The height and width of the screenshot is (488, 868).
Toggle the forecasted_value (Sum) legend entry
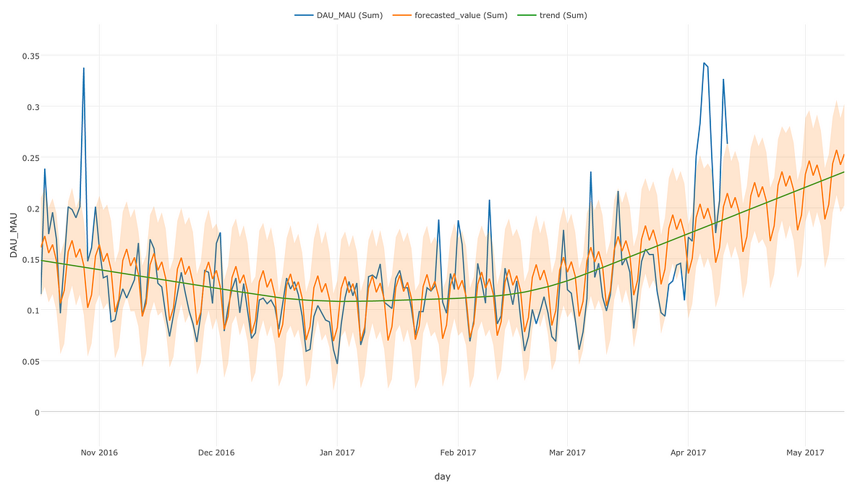click(451, 15)
